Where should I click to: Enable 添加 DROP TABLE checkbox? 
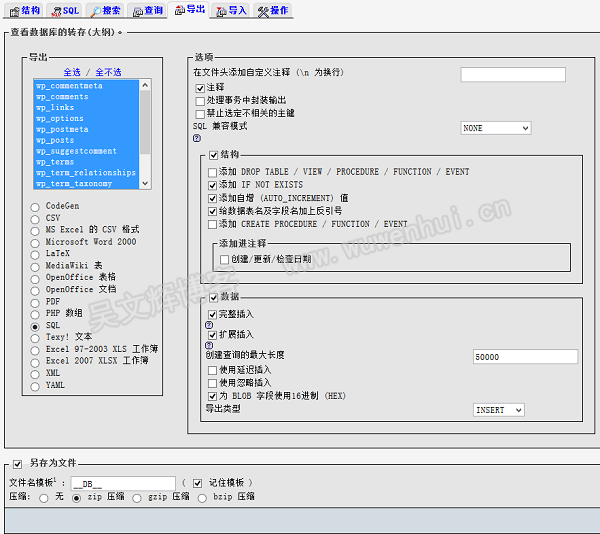212,172
